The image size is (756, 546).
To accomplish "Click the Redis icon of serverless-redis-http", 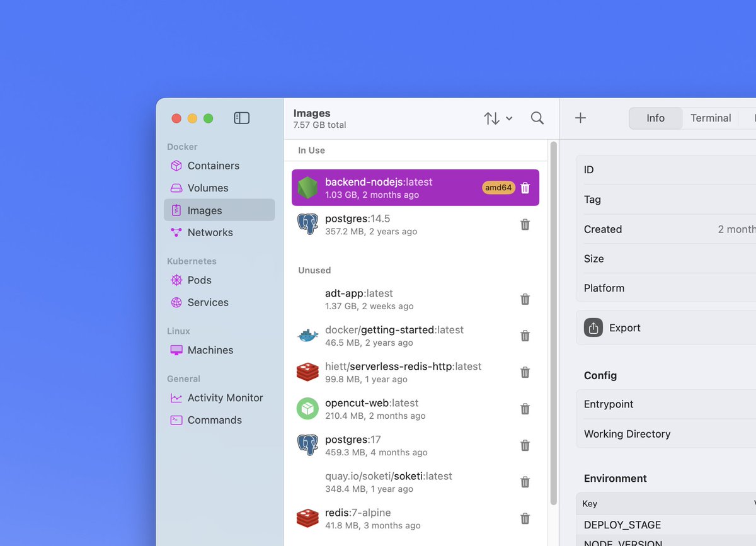I will tap(307, 372).
